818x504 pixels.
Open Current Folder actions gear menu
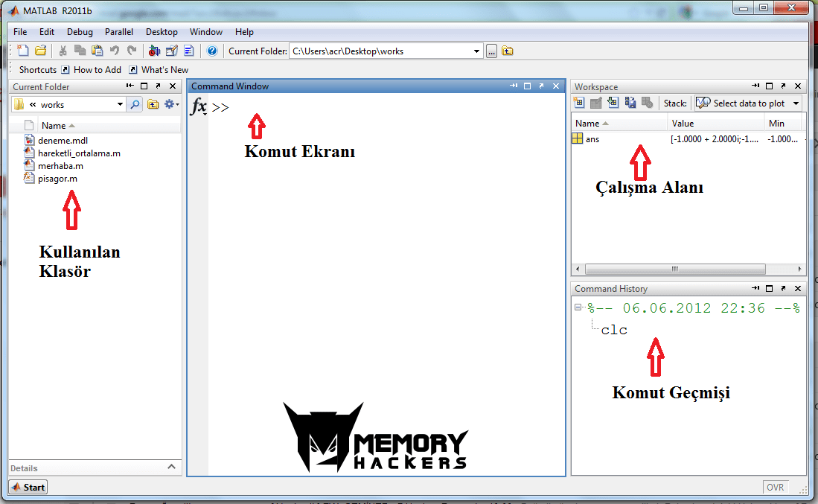coord(171,104)
